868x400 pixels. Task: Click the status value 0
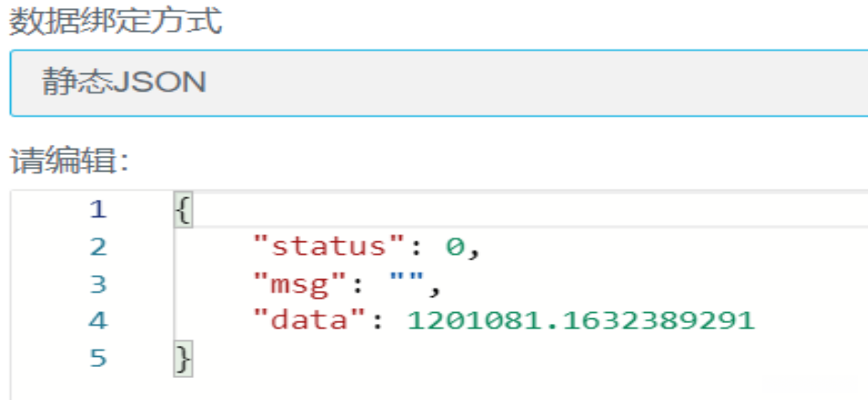coord(454,247)
